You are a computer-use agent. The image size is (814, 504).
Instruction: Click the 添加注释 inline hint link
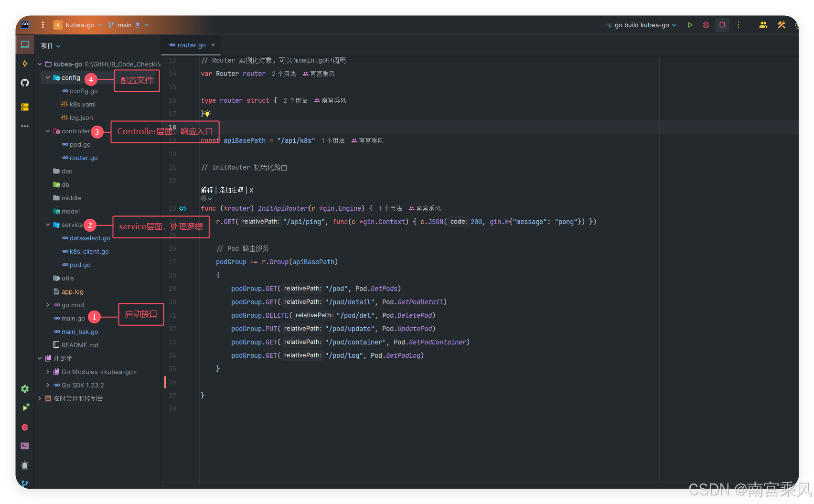click(x=231, y=190)
